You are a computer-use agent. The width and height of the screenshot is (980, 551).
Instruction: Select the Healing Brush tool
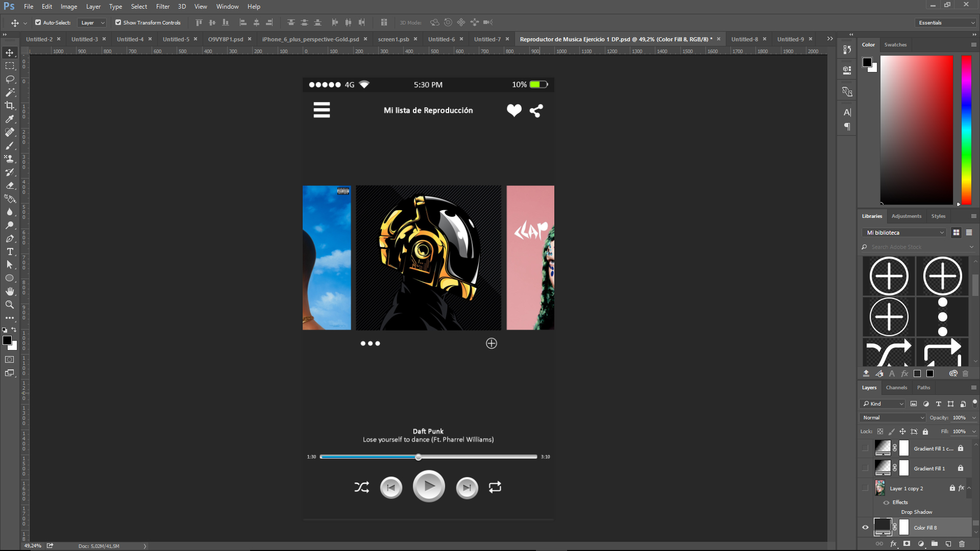tap(10, 132)
